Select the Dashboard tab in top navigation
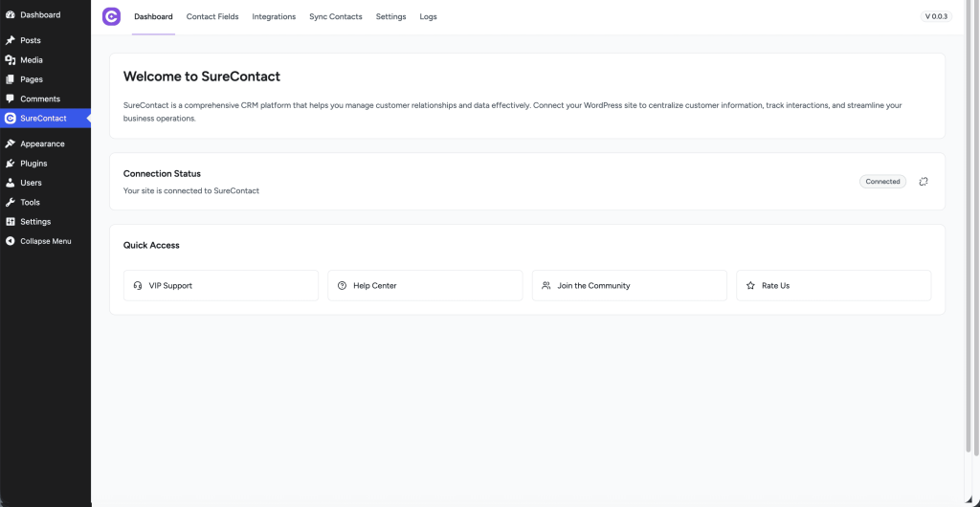Viewport: 980px width, 507px height. coord(153,17)
